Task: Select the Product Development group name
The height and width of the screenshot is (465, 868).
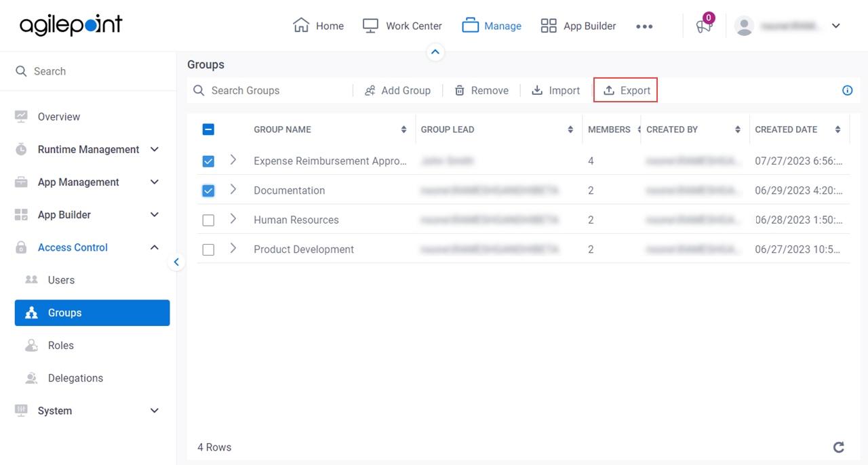Action: tap(303, 249)
